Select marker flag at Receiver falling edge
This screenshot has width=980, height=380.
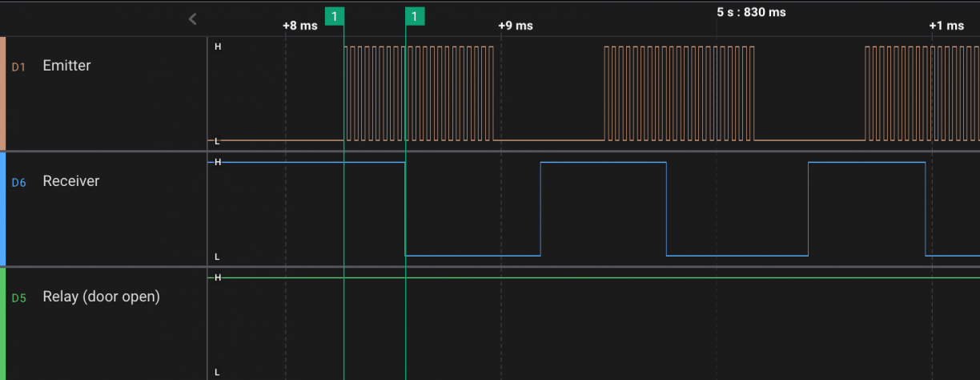coord(415,16)
